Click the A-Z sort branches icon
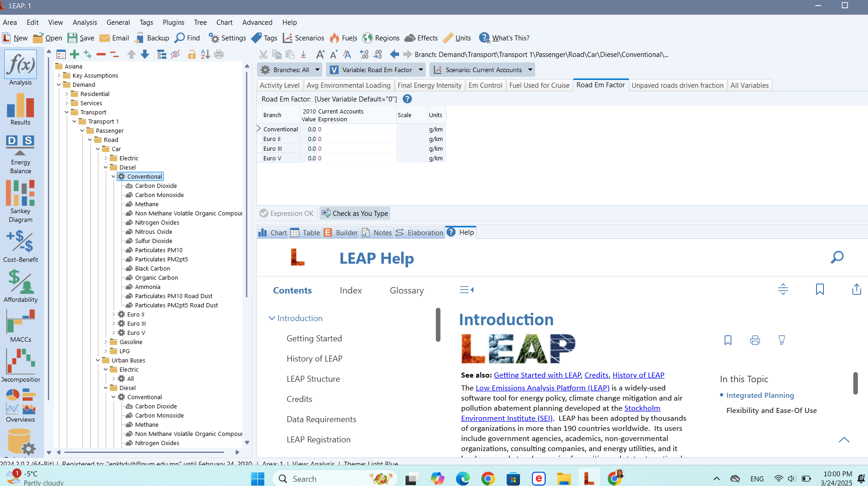 206,54
